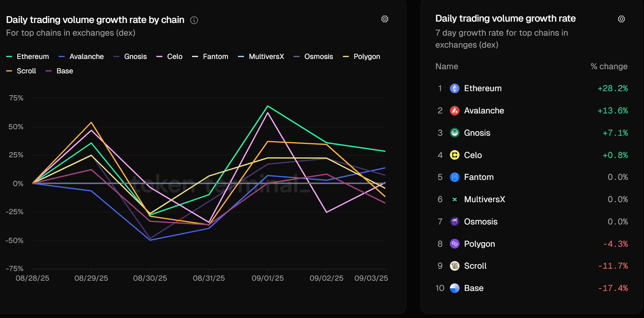Click the 0.0% value for Fantom
Image resolution: width=644 pixels, height=318 pixels.
[x=618, y=177]
